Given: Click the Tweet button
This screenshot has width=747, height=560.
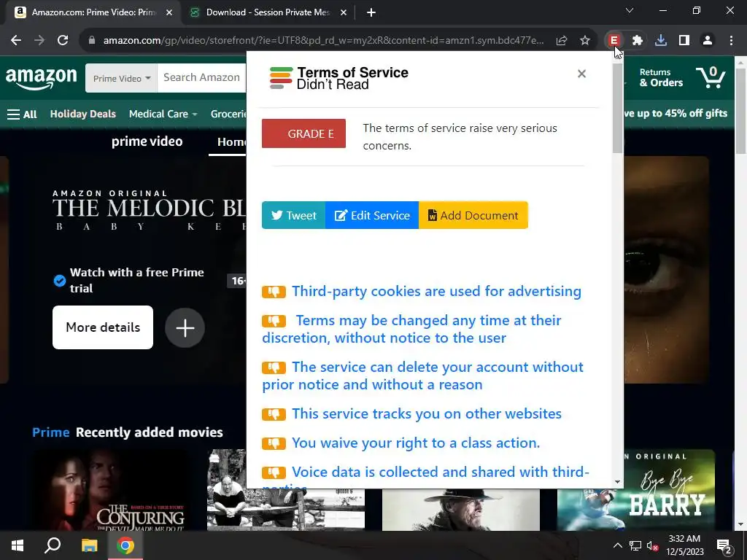Looking at the screenshot, I should tap(293, 215).
